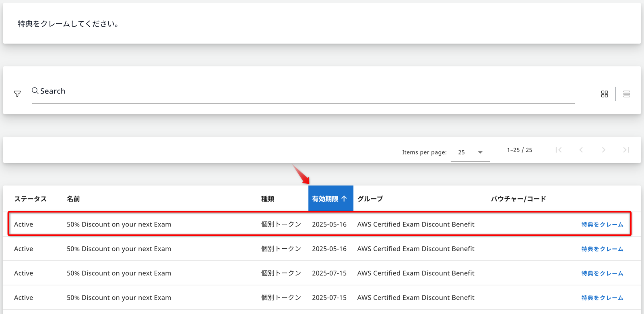Go to previous page arrow
This screenshot has width=644, height=314.
pyautogui.click(x=581, y=150)
